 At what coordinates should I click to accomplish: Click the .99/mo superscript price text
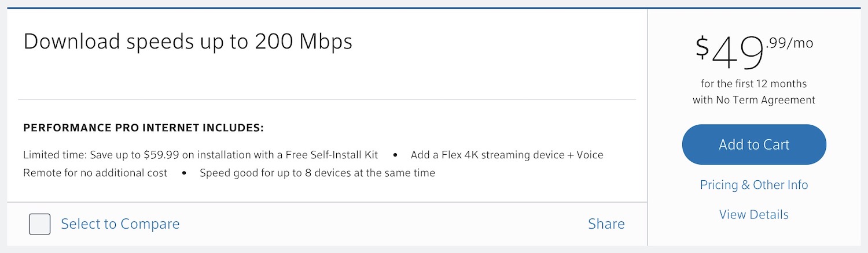[789, 43]
